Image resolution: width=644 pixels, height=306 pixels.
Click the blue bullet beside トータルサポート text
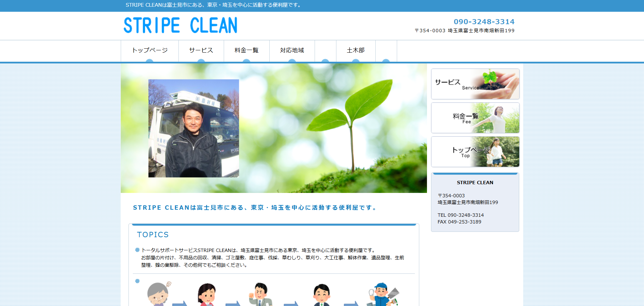(137, 250)
